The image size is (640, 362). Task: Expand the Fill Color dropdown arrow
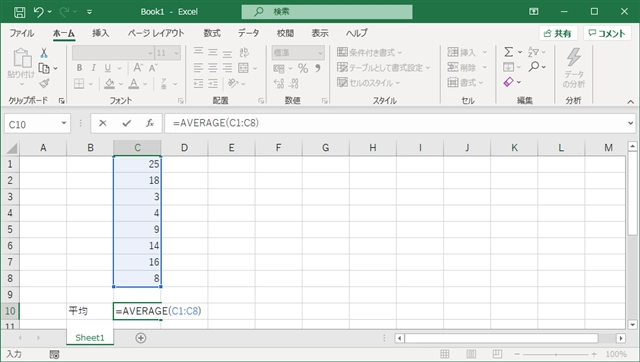121,84
